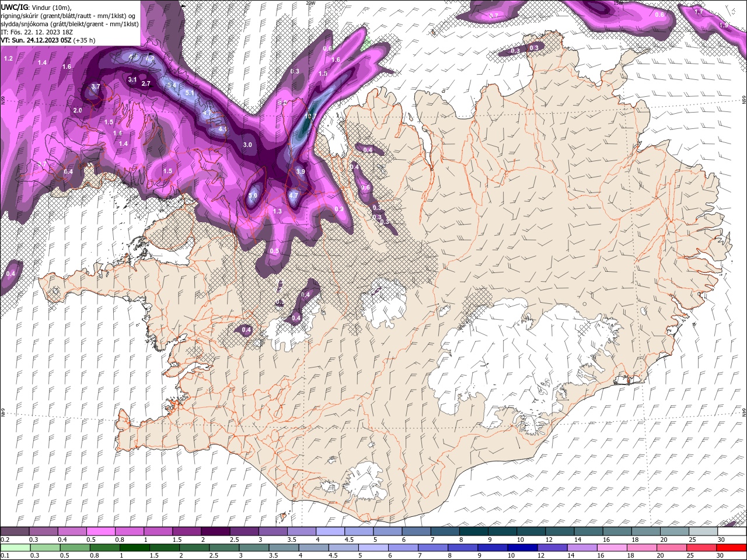This screenshot has width=747, height=560.
Task: Click the 0.1 label on the lower scale
Action: pos(5,555)
